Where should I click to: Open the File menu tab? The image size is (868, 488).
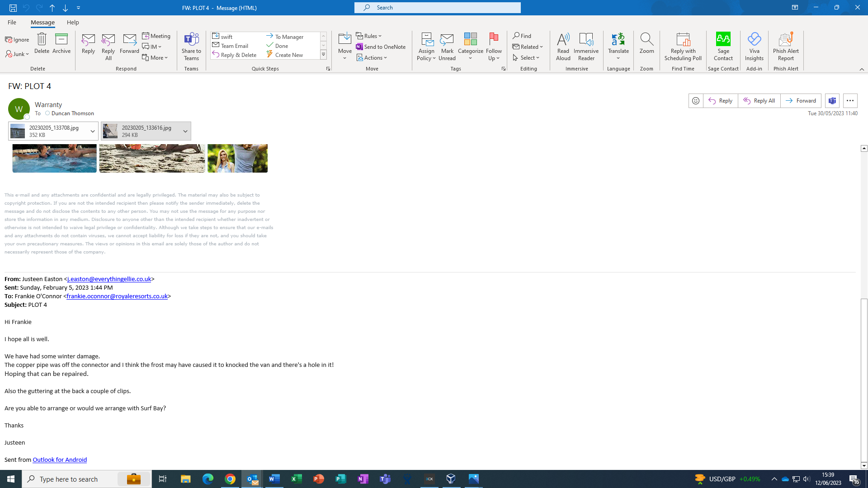point(12,22)
